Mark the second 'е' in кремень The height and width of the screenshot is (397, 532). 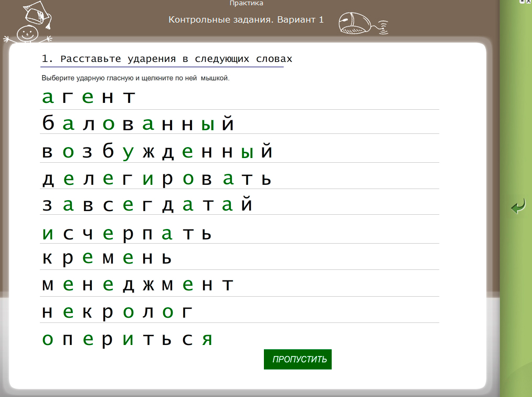(128, 258)
